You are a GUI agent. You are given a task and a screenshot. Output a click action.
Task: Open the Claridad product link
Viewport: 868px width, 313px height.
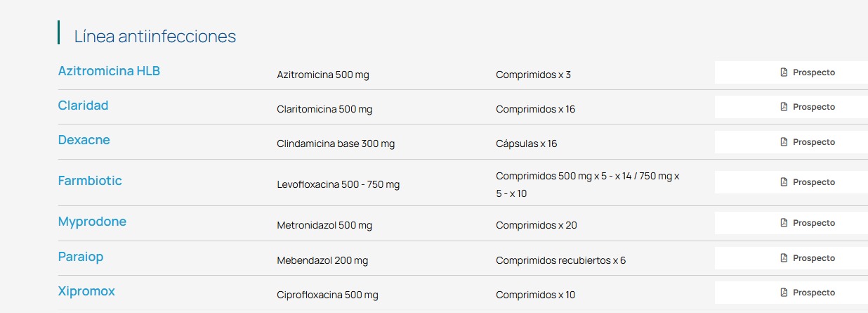pyautogui.click(x=83, y=106)
